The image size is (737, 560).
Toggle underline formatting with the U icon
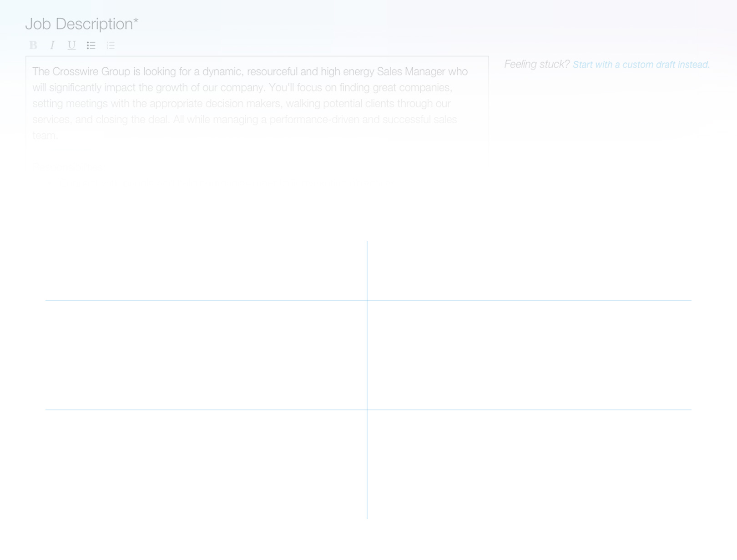coord(71,45)
